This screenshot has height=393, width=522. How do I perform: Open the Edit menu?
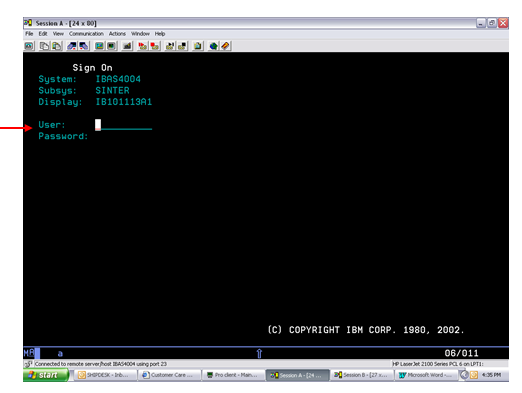(43, 34)
